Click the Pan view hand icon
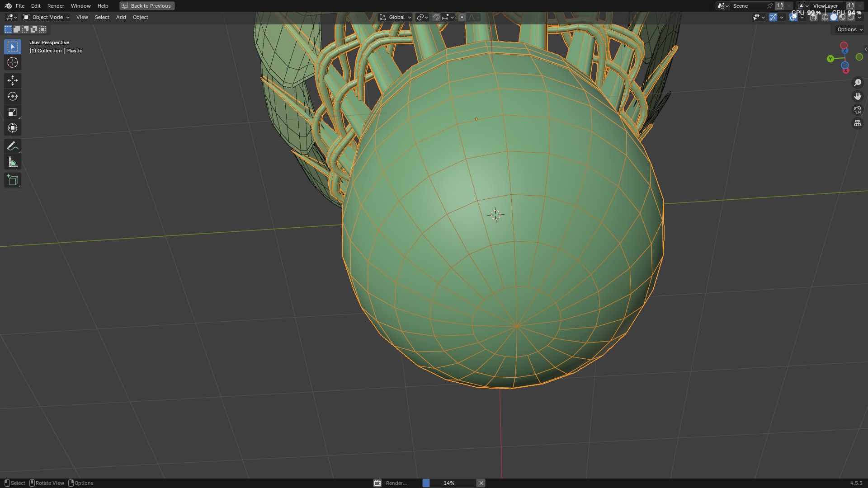This screenshot has height=488, width=868. pyautogui.click(x=858, y=96)
